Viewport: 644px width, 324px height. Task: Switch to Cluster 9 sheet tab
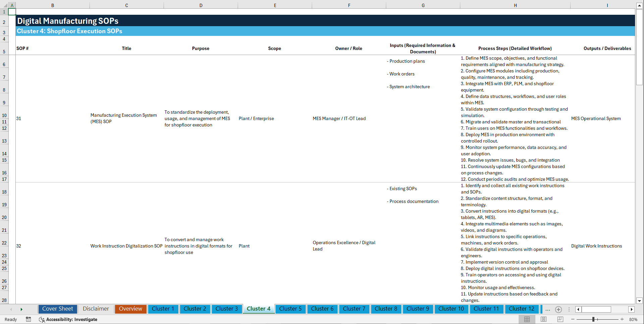pos(418,309)
